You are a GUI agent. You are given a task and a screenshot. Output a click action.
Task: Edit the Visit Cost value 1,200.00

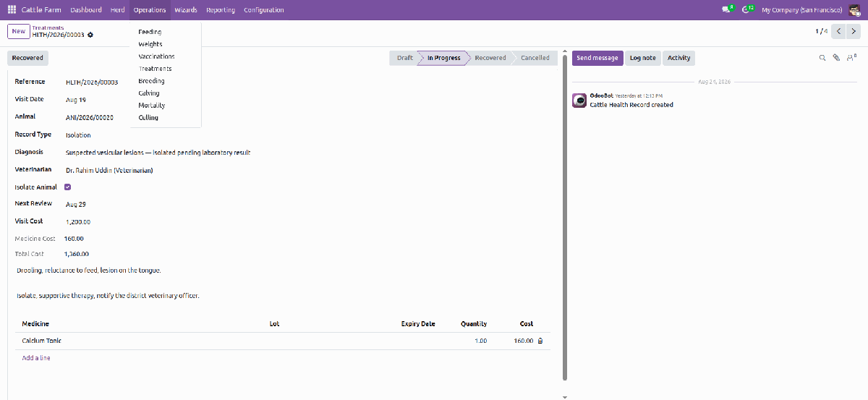click(x=78, y=222)
